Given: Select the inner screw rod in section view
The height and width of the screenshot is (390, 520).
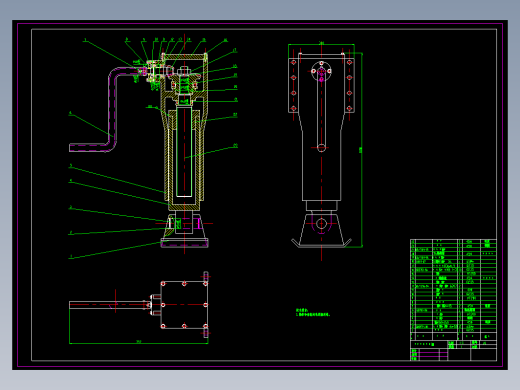Looking at the screenshot, I should click(184, 151).
